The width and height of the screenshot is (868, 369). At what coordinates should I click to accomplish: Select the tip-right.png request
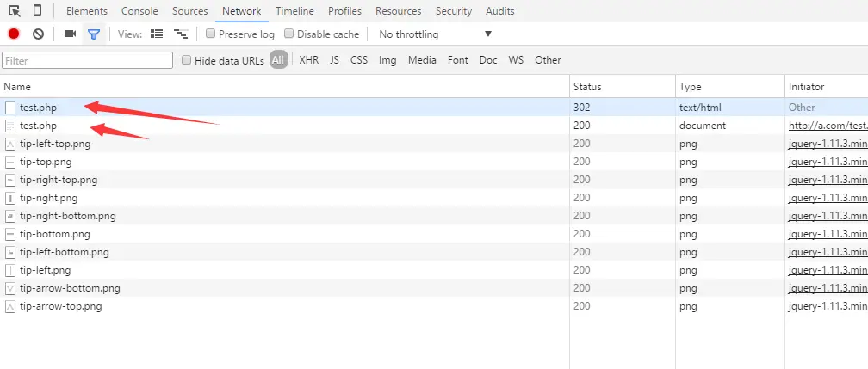[434, 198]
